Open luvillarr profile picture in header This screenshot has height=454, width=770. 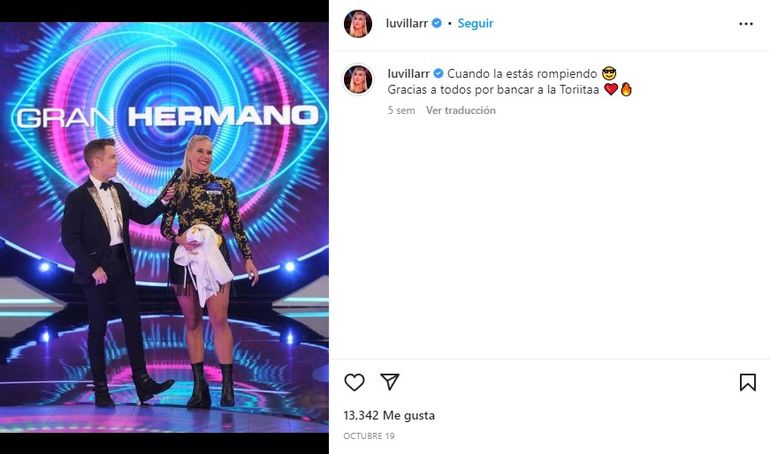(358, 24)
